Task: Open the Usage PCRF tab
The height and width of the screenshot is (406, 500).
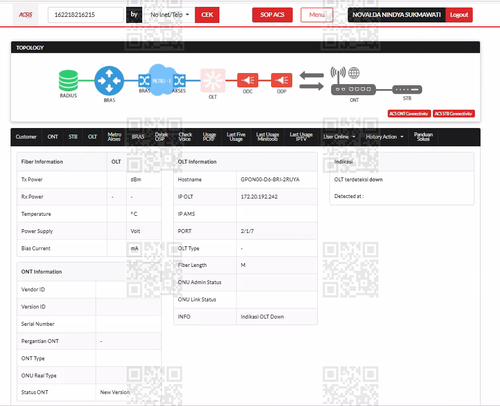Action: coord(209,137)
